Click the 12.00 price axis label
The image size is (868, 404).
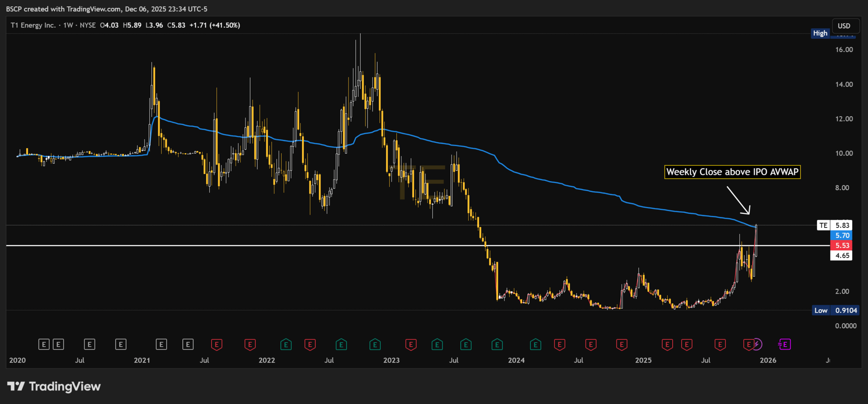(x=844, y=119)
